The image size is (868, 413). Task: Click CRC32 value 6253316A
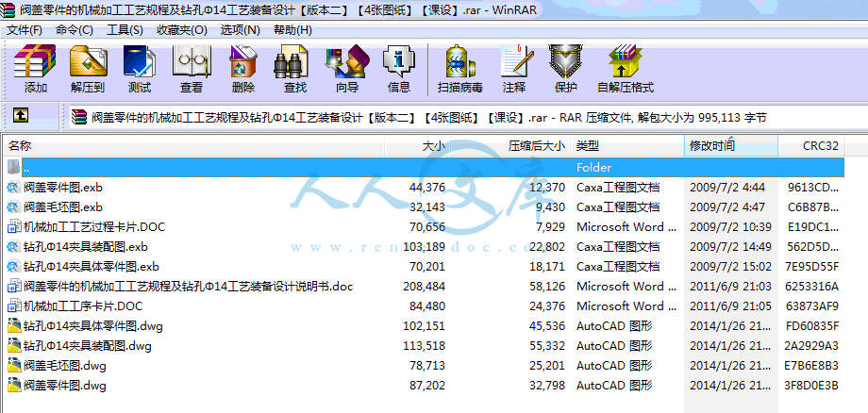click(812, 287)
